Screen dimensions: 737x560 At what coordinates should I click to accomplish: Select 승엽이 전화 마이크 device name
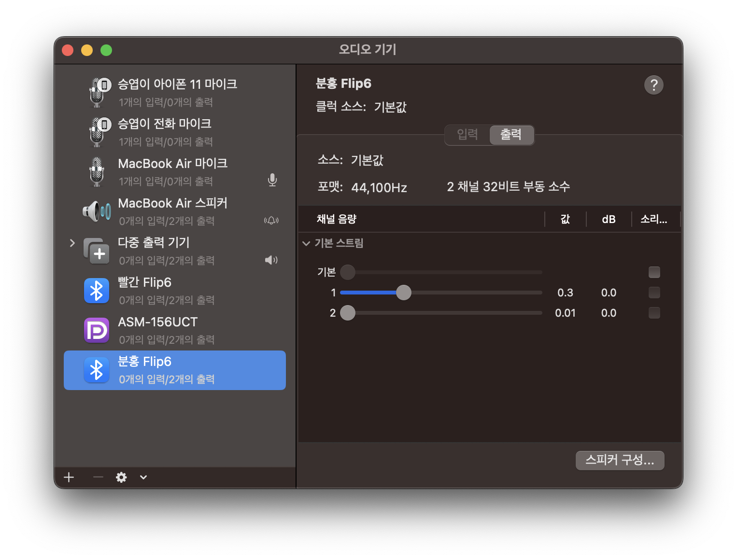pos(165,124)
